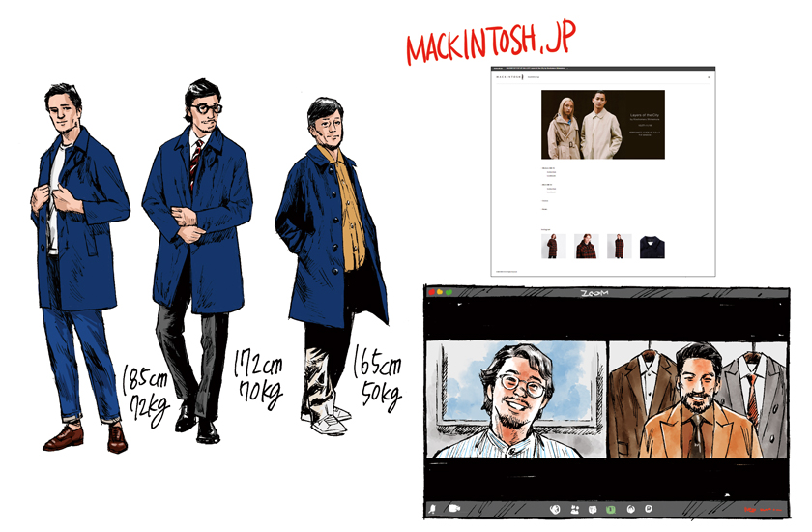Screen dimensions: 812x532
Task: Click the green Share Screen icon
Action: tap(611, 508)
